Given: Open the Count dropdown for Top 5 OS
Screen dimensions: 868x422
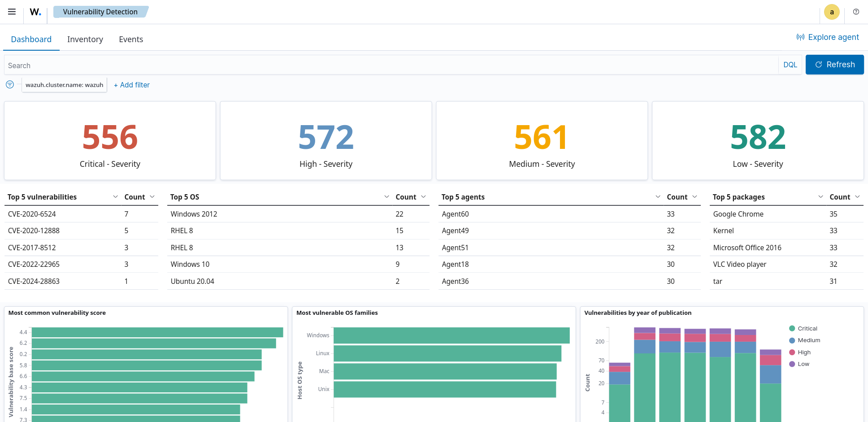Looking at the screenshot, I should click(423, 196).
